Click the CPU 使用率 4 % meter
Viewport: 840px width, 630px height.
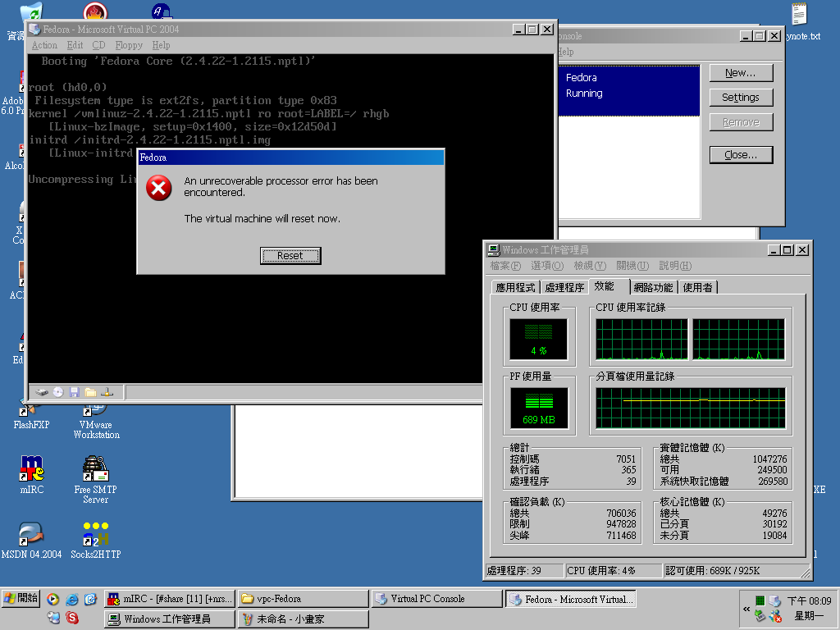pos(538,339)
